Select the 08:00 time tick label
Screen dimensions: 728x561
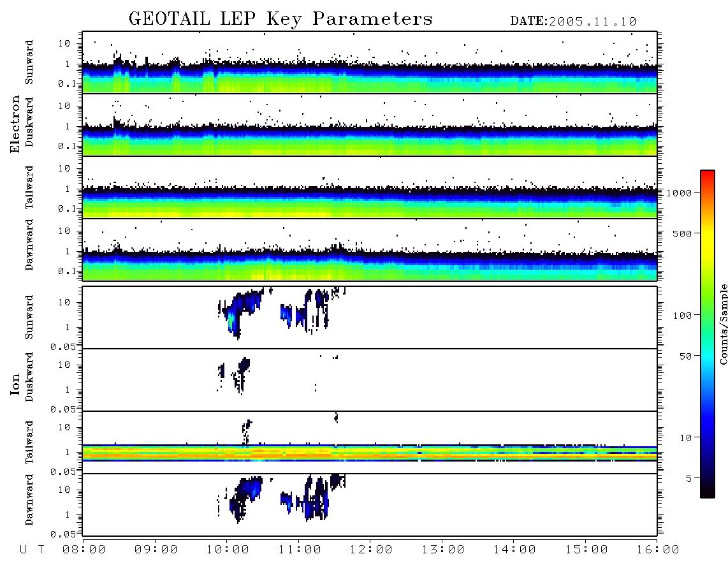coord(84,550)
